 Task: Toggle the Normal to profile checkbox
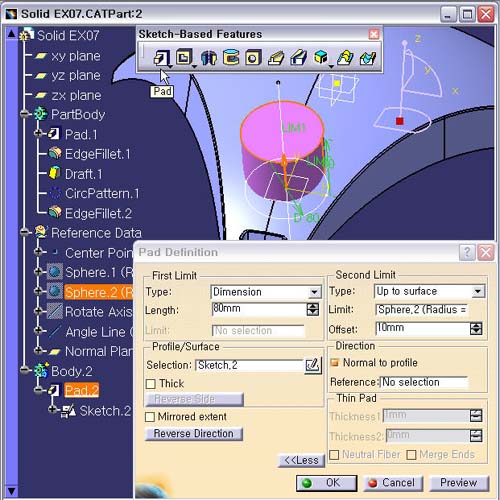[334, 363]
